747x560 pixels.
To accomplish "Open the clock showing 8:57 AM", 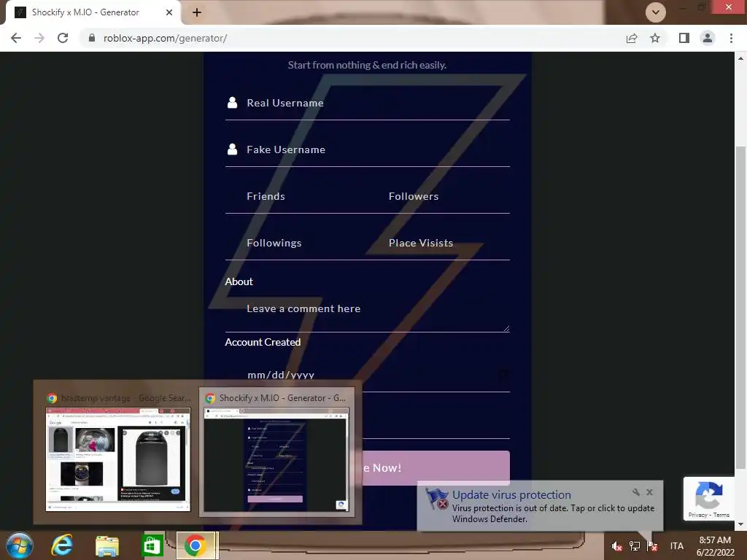I will [x=715, y=546].
